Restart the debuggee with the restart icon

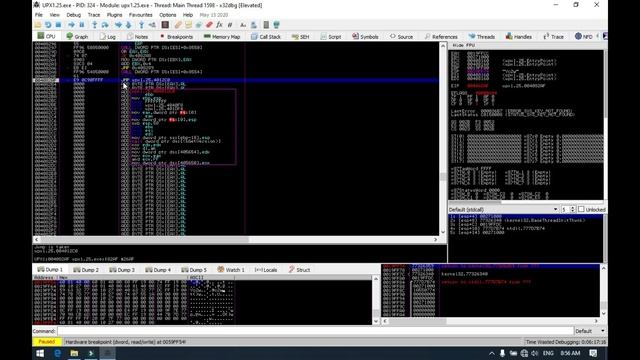point(48,25)
